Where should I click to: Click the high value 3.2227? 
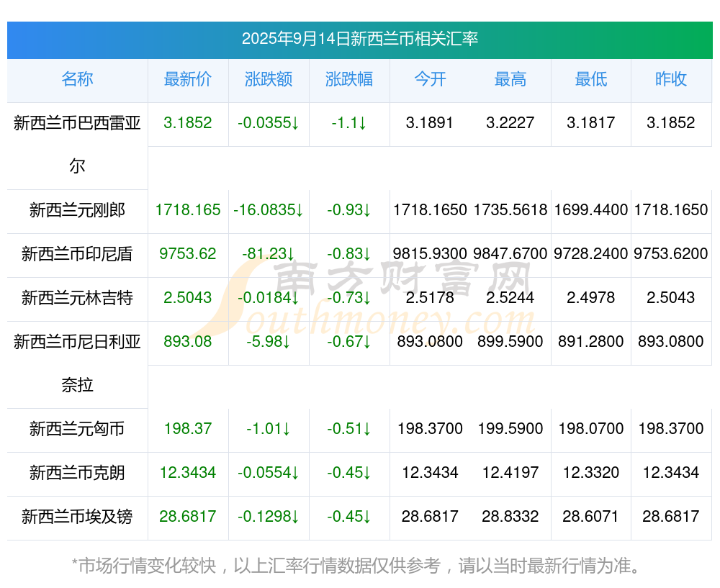tap(510, 122)
